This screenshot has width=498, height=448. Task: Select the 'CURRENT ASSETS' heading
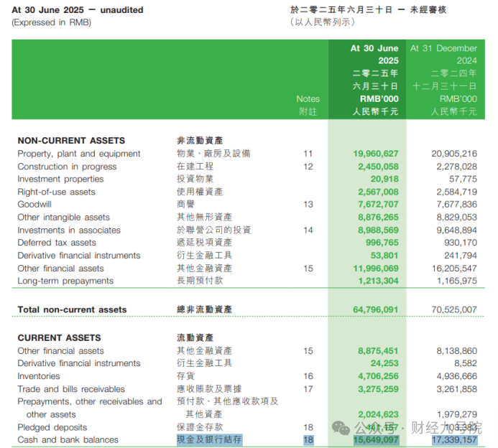[x=59, y=338]
